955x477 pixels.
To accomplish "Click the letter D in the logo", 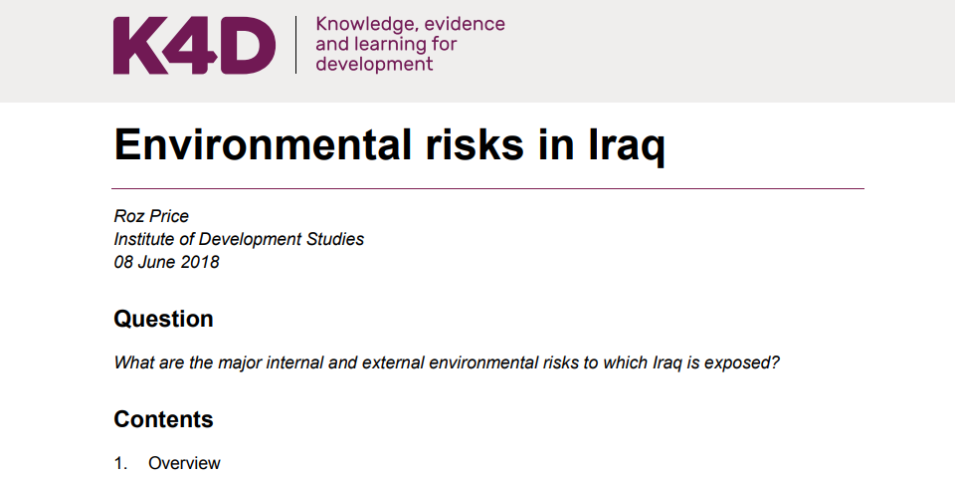I will (x=248, y=46).
